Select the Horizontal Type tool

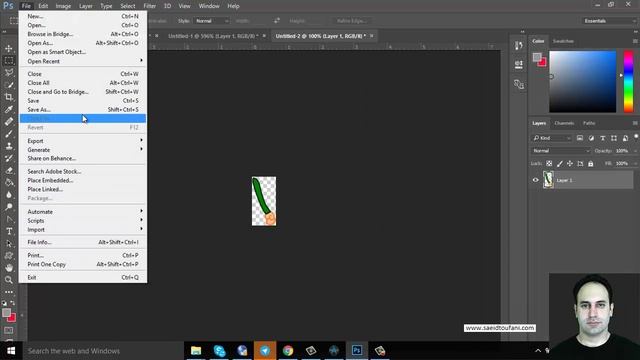[9, 231]
